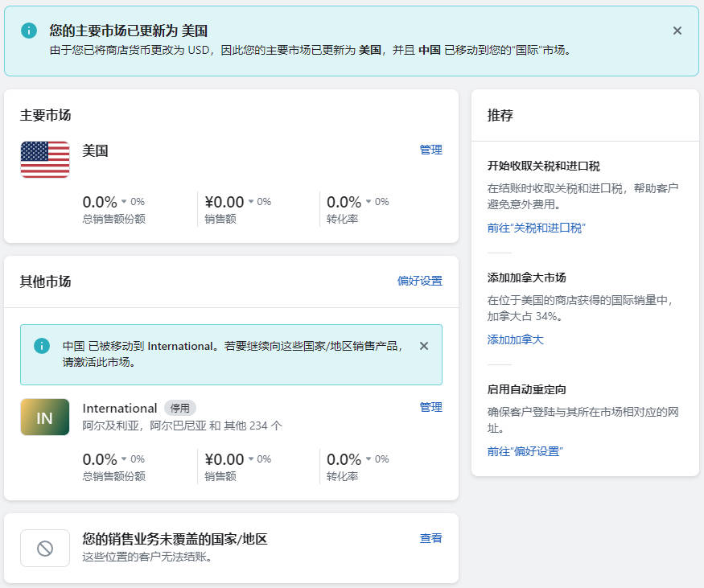Click the trend arrow beside 美国 sales share
The height and width of the screenshot is (588, 704).
pyautogui.click(x=124, y=202)
